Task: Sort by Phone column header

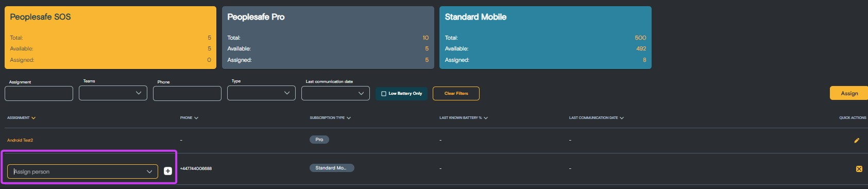Action: [189, 118]
